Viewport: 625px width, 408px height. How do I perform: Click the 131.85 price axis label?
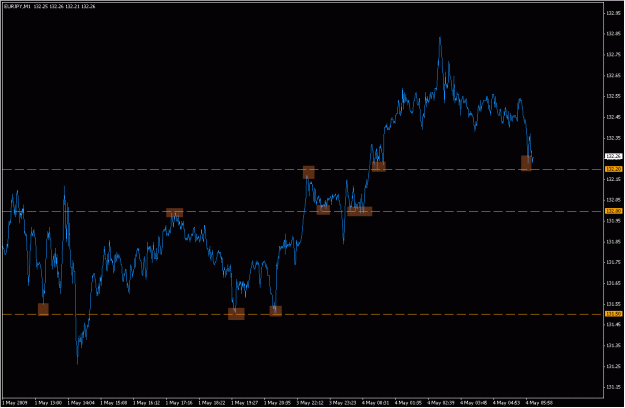point(613,241)
